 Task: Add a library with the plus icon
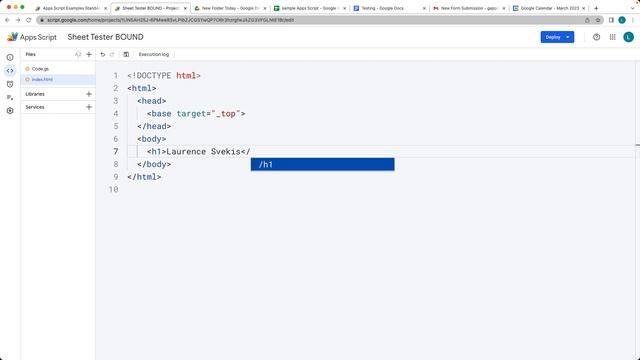89,94
